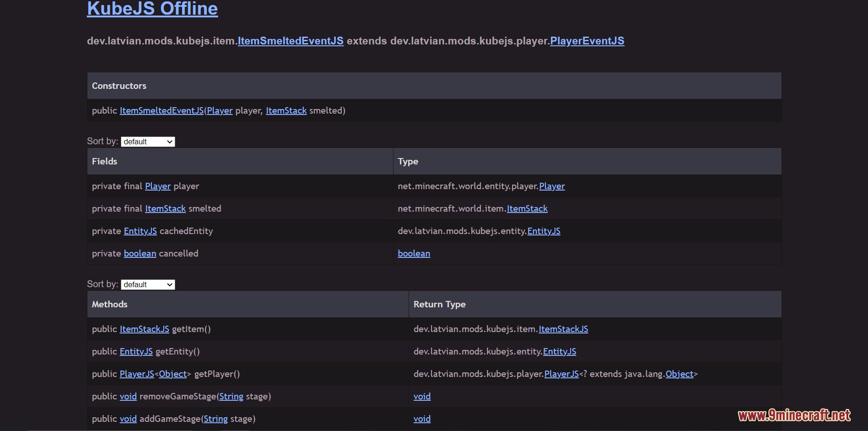The height and width of the screenshot is (431, 868).
Task: Click the Type column header
Action: [x=588, y=161]
